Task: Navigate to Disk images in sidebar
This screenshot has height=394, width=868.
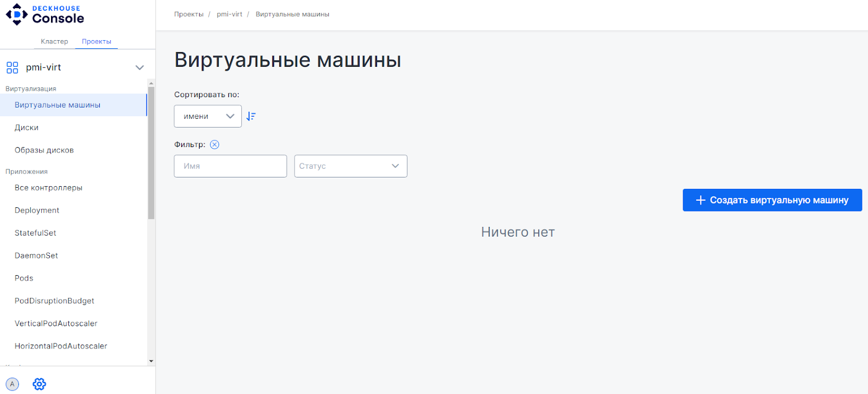Action: 44,150
